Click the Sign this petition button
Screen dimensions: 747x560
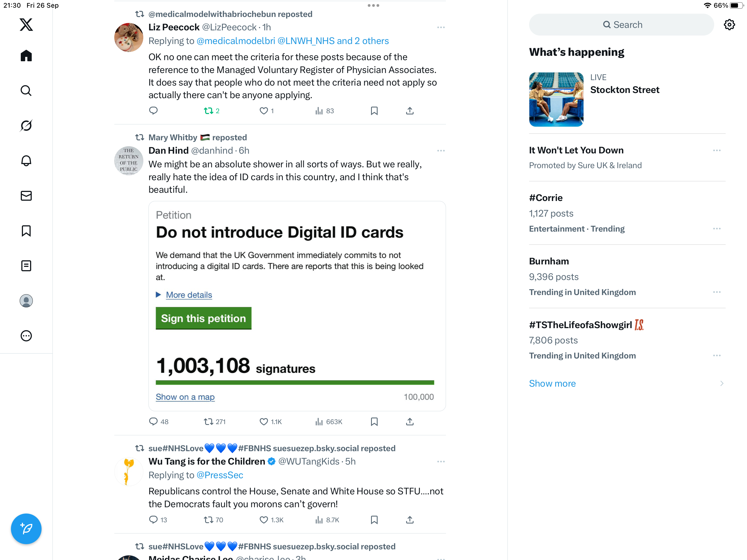(x=203, y=318)
